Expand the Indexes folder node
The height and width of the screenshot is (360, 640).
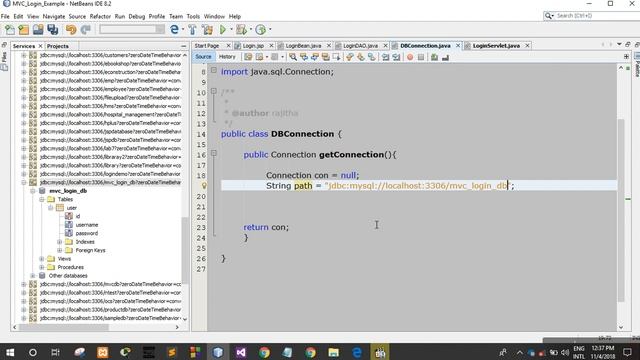[60, 242]
